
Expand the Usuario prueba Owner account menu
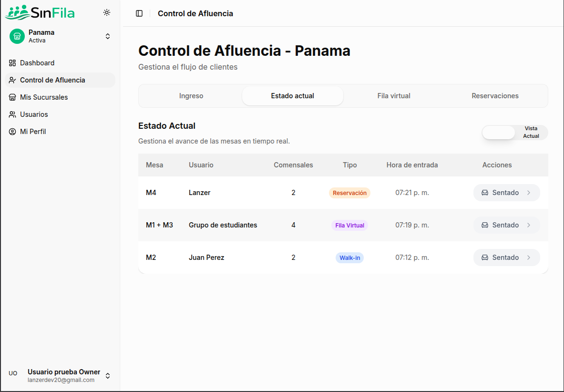tap(108, 376)
